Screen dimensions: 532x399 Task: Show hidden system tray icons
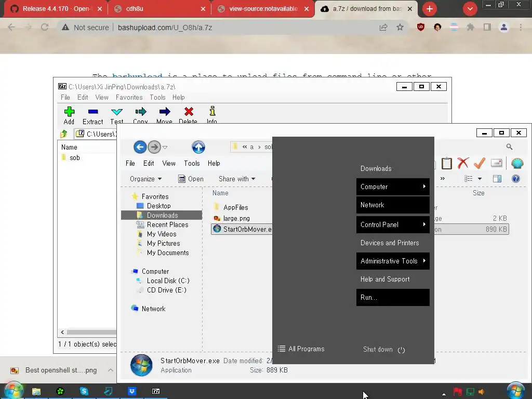444,394
